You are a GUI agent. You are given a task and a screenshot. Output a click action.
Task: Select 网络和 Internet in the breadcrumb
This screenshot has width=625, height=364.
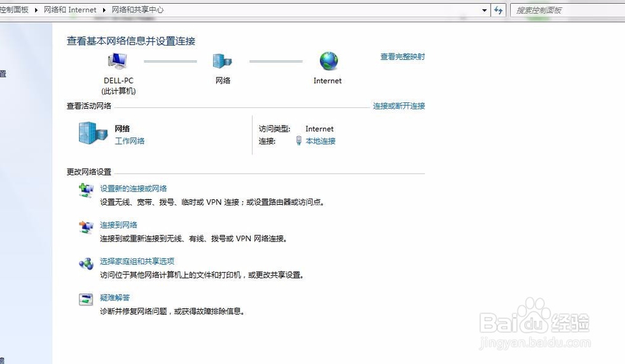(x=70, y=10)
